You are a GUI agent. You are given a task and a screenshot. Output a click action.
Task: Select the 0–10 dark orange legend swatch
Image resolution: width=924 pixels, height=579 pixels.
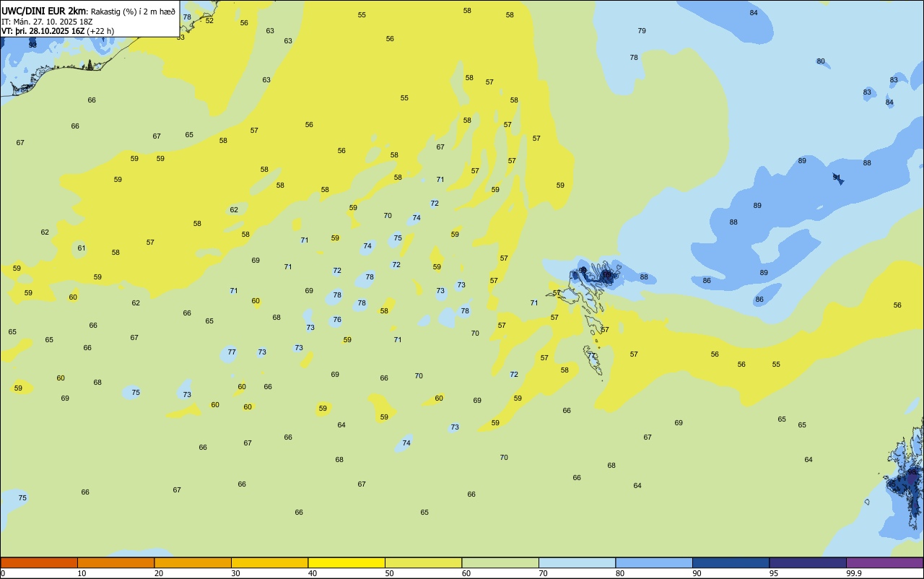[x=39, y=562]
